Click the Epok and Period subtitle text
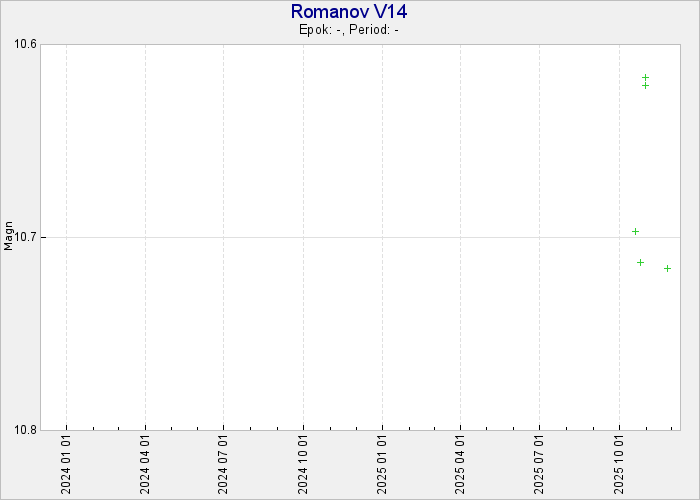Image resolution: width=700 pixels, height=500 pixels. point(349,29)
